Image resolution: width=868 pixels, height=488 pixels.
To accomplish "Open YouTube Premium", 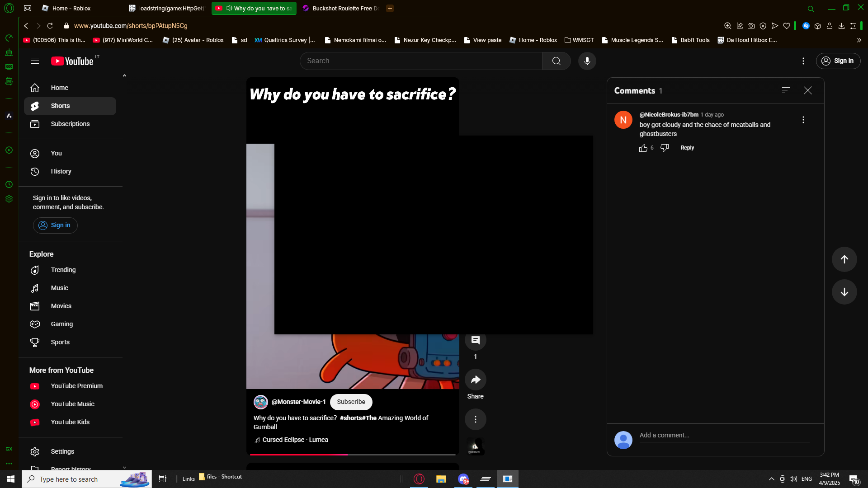I will tap(70, 386).
